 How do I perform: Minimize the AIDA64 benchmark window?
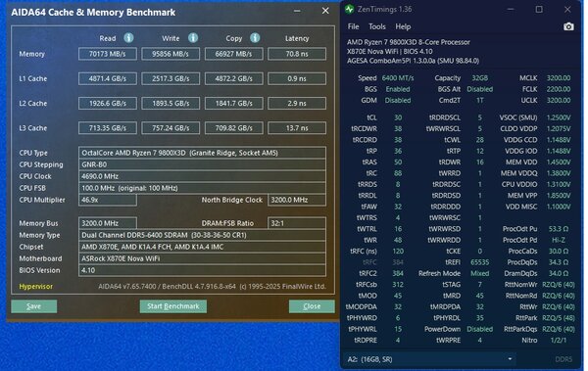tap(297, 11)
